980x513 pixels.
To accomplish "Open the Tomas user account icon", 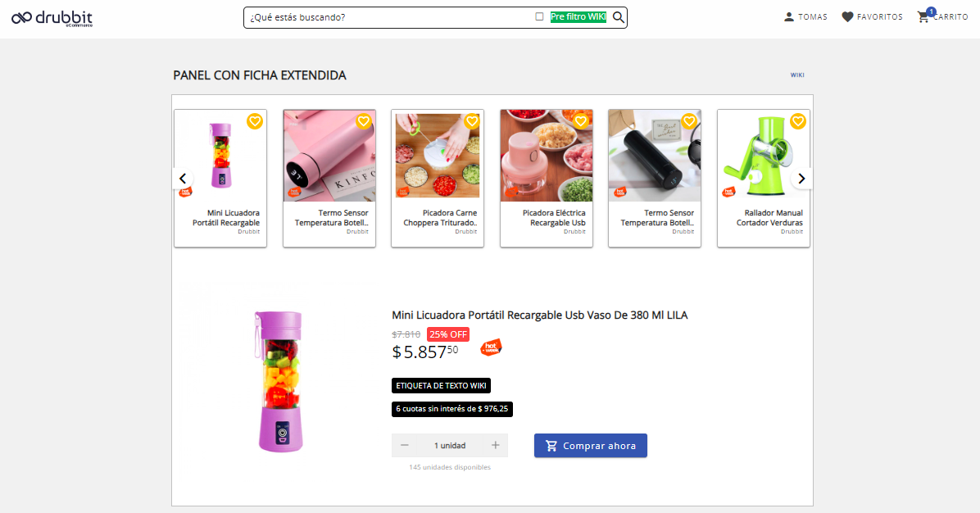I will [x=789, y=17].
